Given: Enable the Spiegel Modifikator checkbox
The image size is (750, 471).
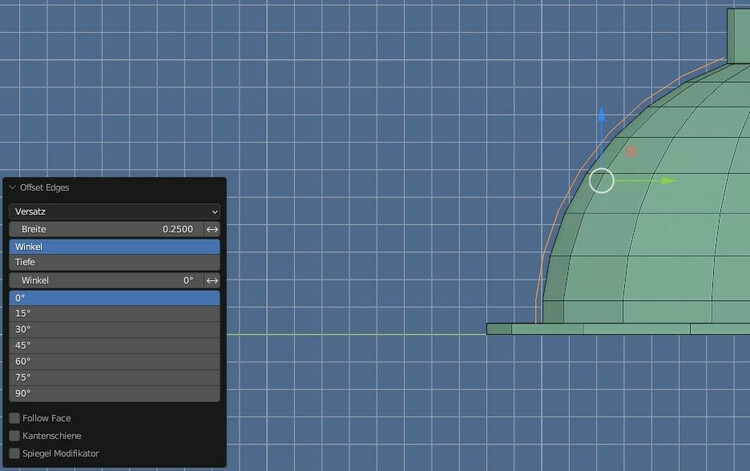Looking at the screenshot, I should 15,453.
